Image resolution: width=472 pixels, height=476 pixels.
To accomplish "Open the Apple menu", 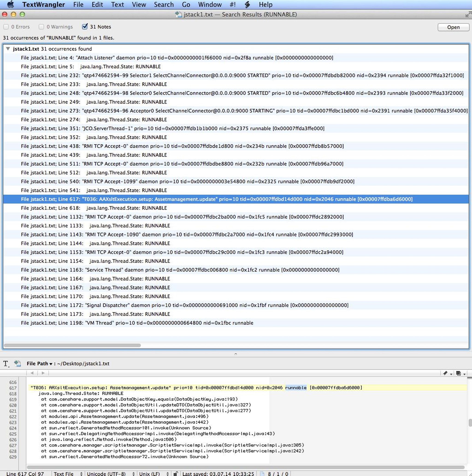I will click(x=11, y=4).
